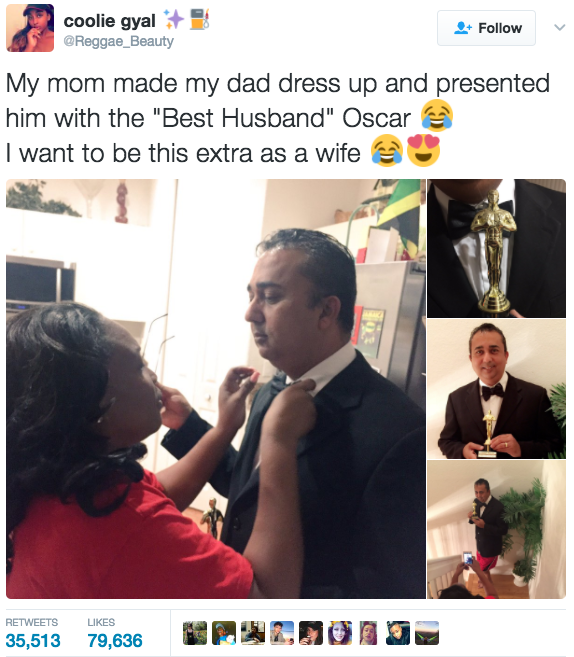Screen dimensions: 574x657
Task: Click the fifth liker avatar
Action: tap(311, 633)
